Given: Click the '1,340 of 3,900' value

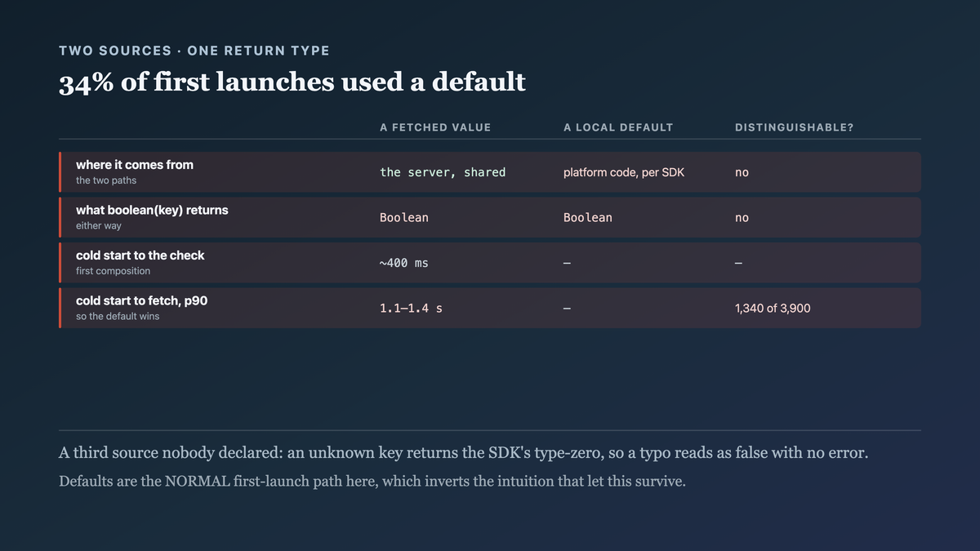Looking at the screenshot, I should pyautogui.click(x=773, y=309).
